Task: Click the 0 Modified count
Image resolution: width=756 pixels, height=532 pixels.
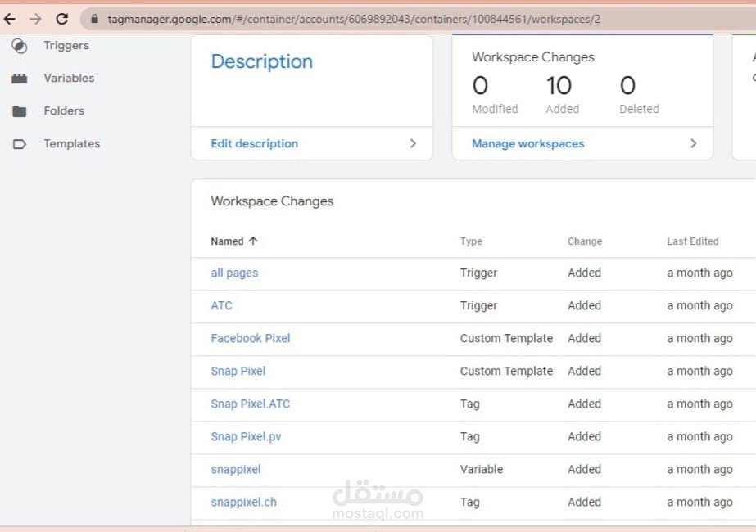Action: pos(480,86)
